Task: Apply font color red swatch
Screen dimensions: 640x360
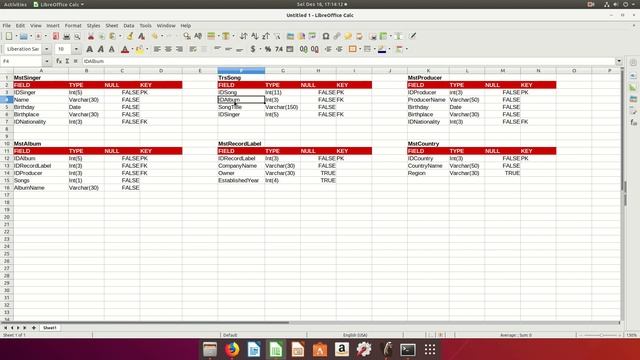Action: click(125, 49)
